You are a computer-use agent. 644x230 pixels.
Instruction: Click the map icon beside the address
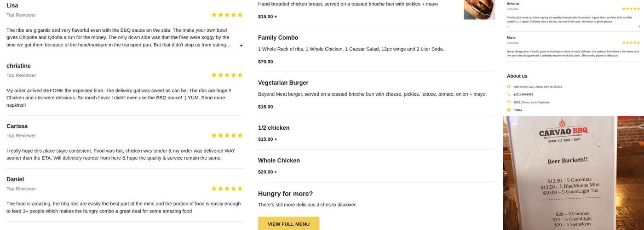point(509,86)
